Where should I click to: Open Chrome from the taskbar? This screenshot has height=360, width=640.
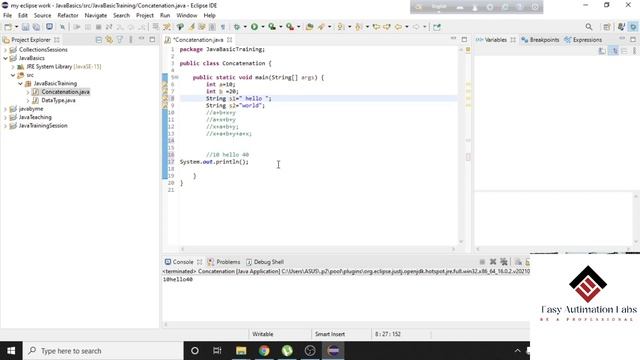[264, 351]
